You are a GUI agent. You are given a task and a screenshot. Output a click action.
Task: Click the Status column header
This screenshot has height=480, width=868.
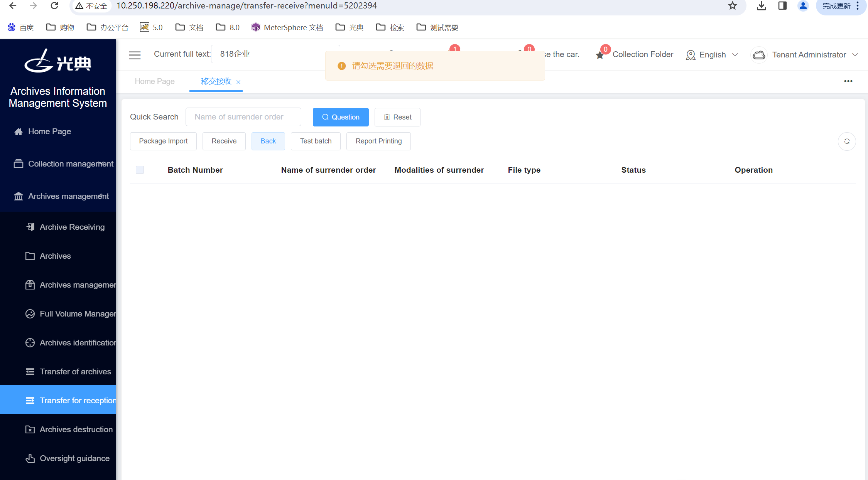coord(633,170)
